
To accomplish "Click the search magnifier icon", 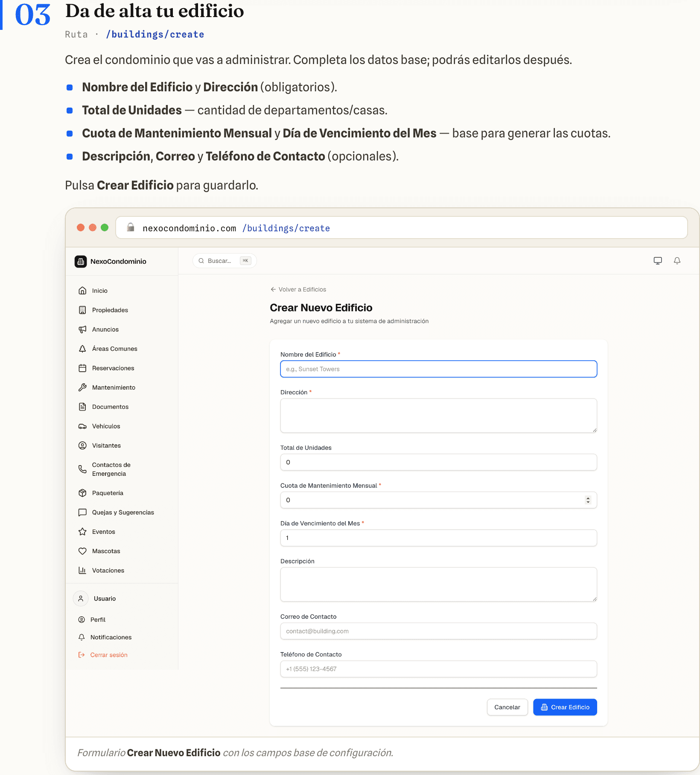I will click(x=201, y=261).
